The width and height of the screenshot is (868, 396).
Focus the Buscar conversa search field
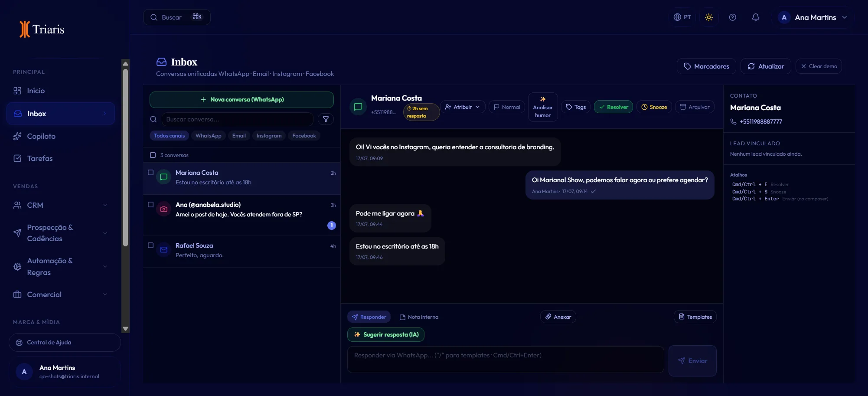point(238,119)
